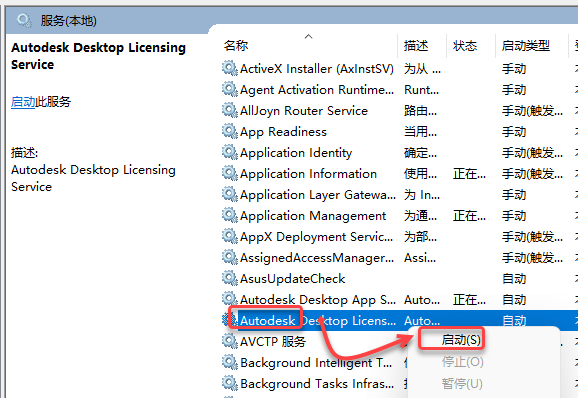
Task: Click the 服务(本地) header search-gear icon
Action: coord(24,21)
